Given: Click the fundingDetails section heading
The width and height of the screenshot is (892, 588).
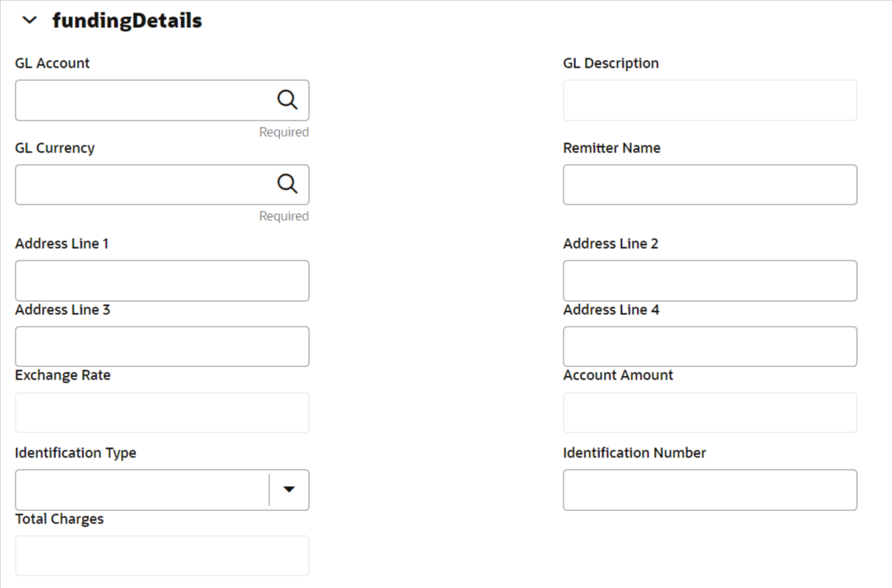Looking at the screenshot, I should [127, 21].
